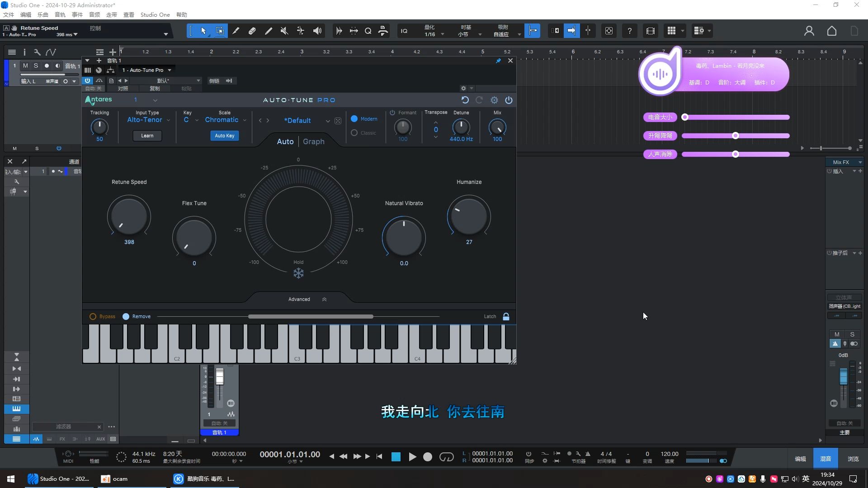Open the 浏览 browse view
The width and height of the screenshot is (868, 488).
853,459
